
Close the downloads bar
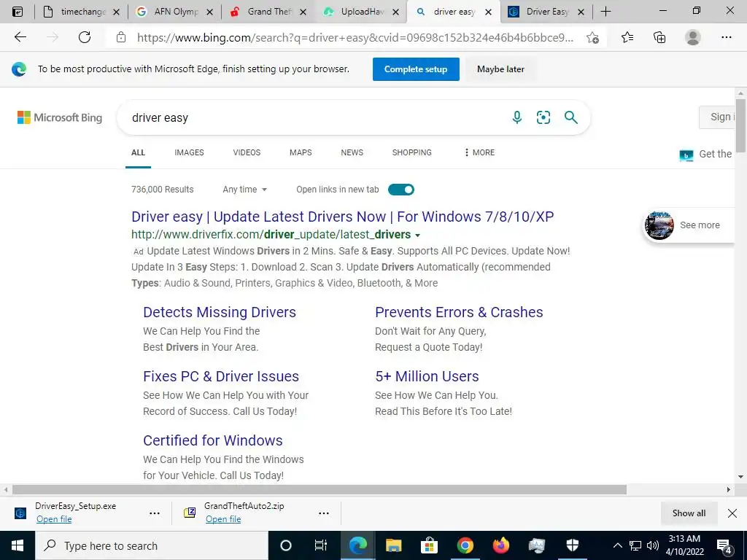coord(732,513)
